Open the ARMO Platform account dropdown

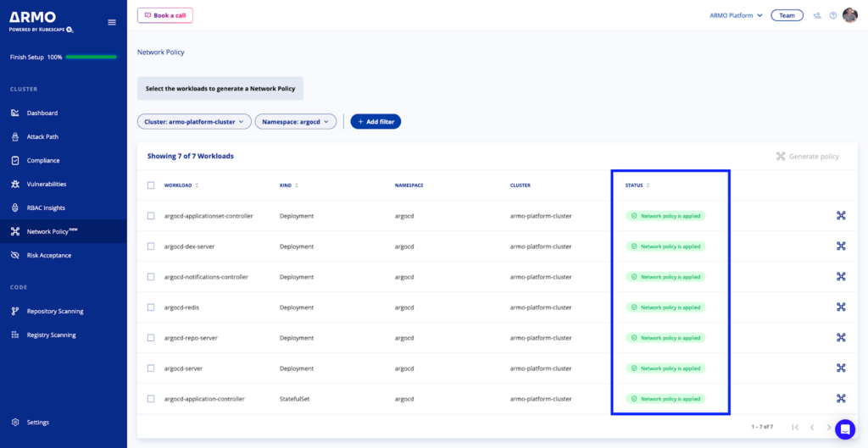pyautogui.click(x=737, y=15)
